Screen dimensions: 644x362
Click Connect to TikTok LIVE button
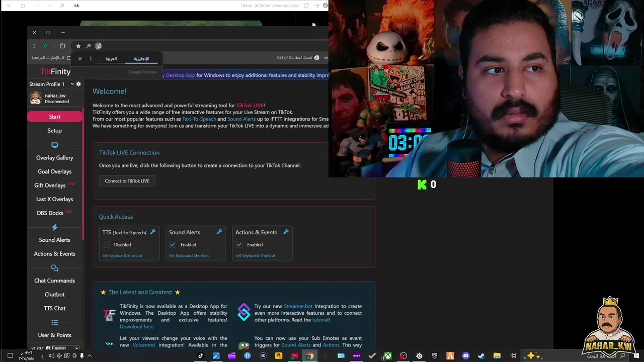click(127, 181)
